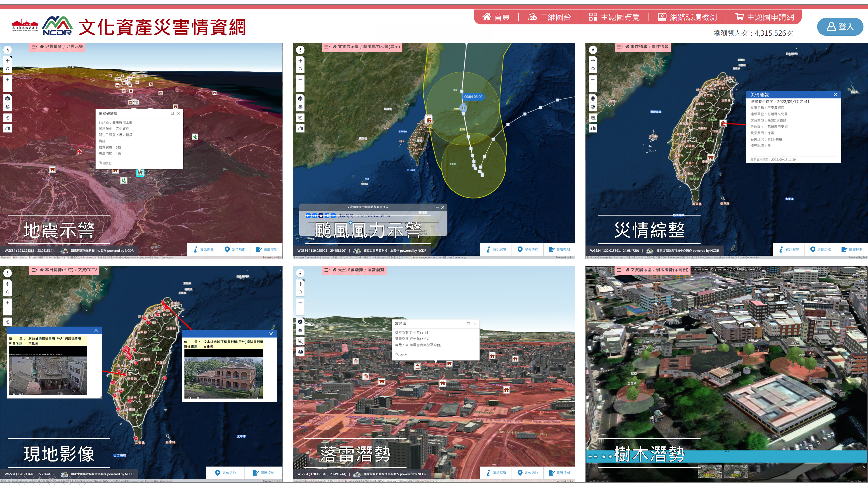The height and width of the screenshot is (488, 868).
Task: Click compass icon in earthquake alert map
Action: [7, 50]
